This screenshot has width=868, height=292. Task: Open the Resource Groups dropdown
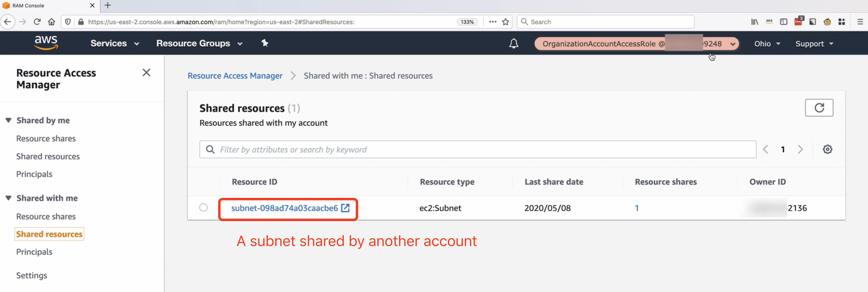click(x=199, y=43)
